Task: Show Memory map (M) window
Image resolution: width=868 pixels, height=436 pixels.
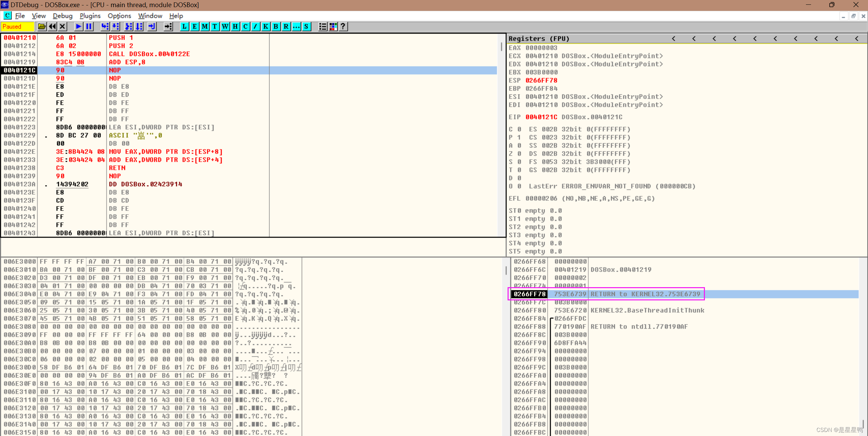Action: point(204,26)
